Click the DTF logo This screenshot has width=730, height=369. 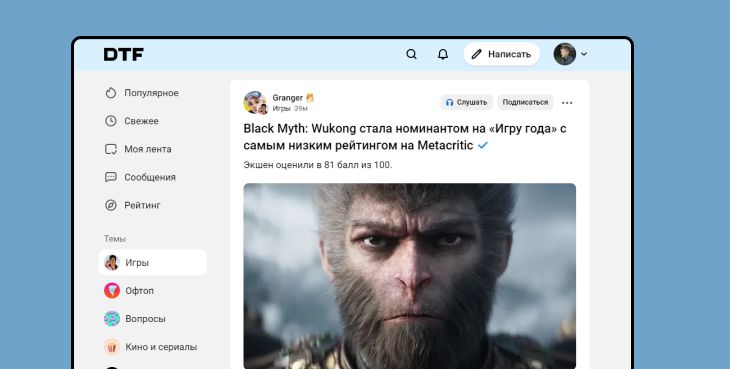coord(123,54)
